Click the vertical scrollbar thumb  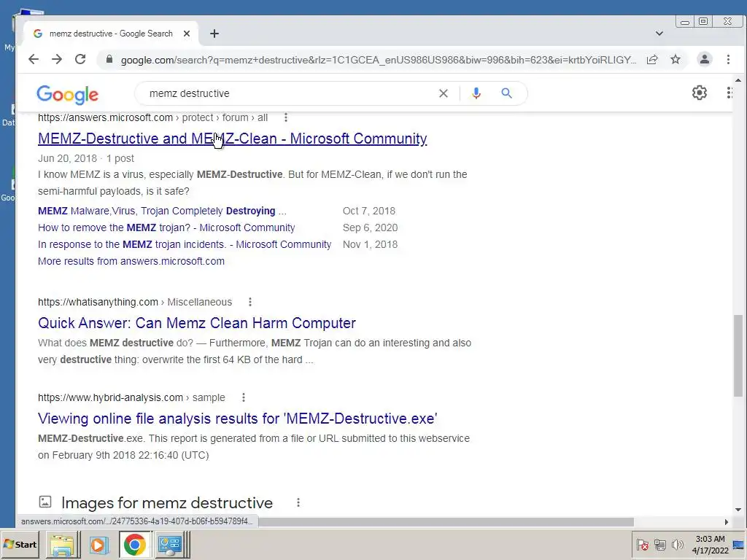click(738, 355)
